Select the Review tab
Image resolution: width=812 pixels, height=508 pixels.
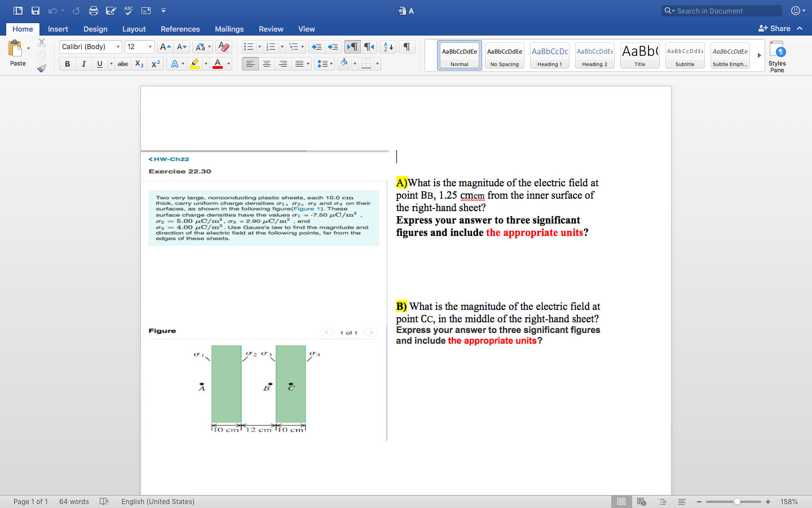pos(271,29)
